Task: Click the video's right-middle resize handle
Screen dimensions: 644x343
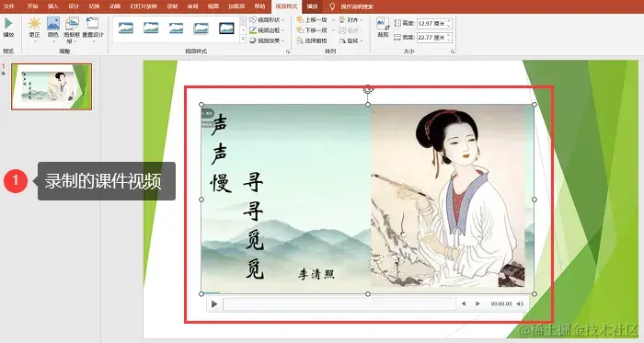Action: coord(535,200)
